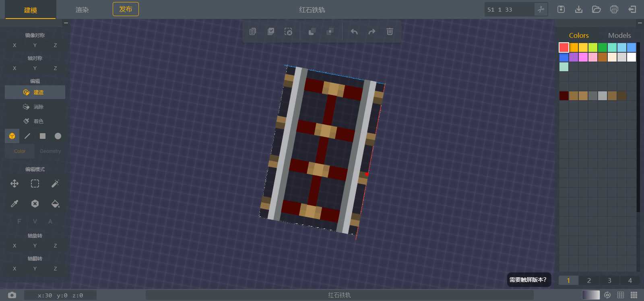Collapse the right Colors panel
Image resolution: width=644 pixels, height=301 pixels.
point(640,23)
